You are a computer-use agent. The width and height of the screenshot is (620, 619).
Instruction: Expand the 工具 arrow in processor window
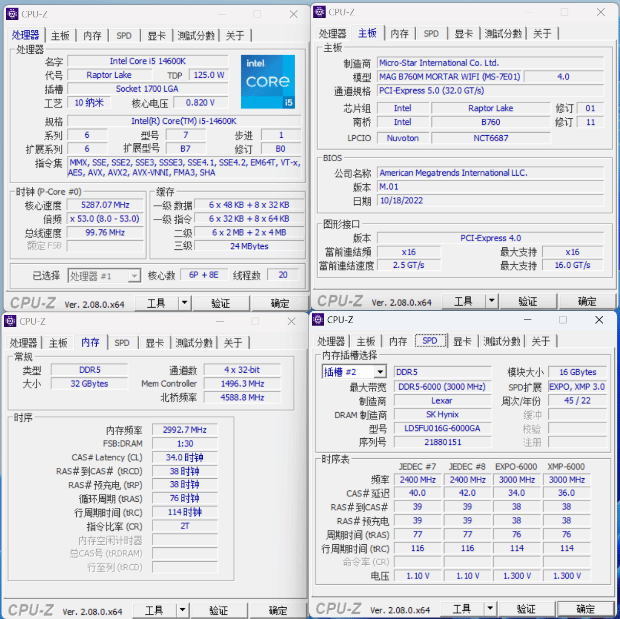(184, 303)
